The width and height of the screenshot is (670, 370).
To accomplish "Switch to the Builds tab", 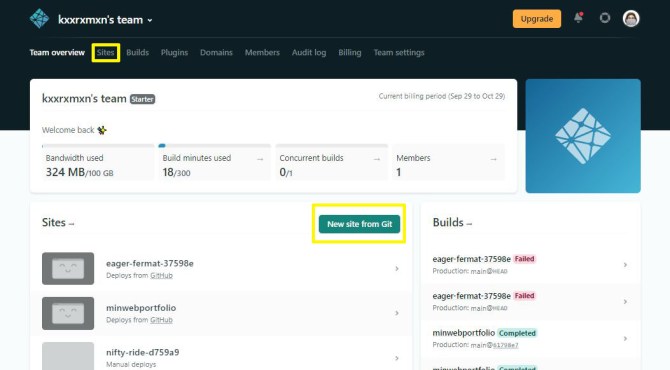I will coord(138,53).
